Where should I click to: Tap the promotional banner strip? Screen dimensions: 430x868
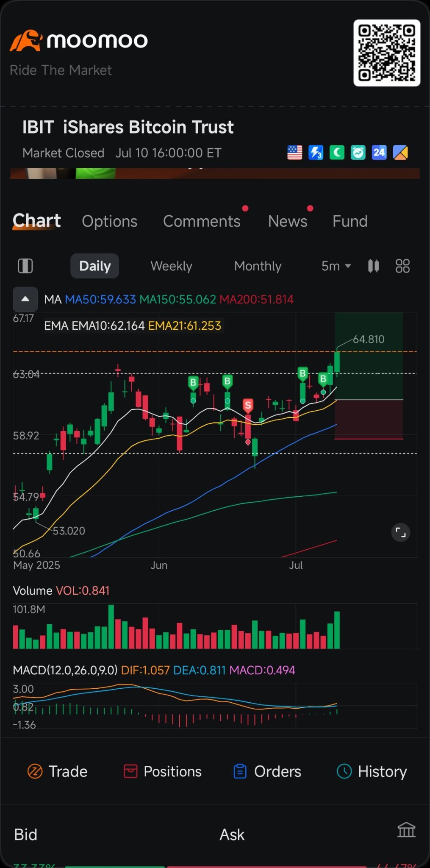tap(215, 173)
